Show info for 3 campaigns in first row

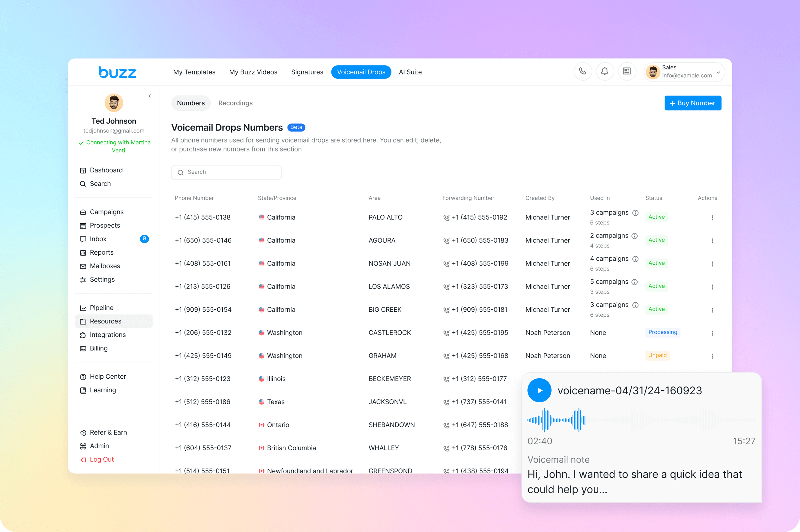point(635,213)
